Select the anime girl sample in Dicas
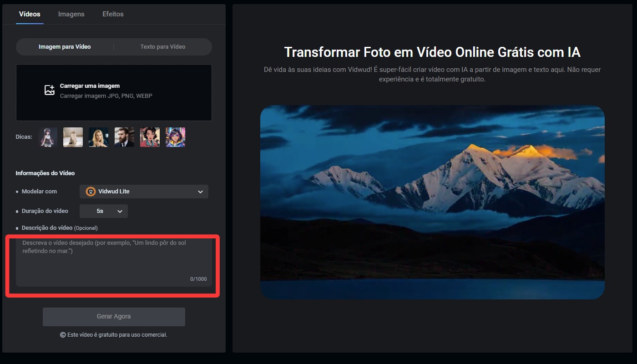This screenshot has width=637, height=364. [x=47, y=137]
